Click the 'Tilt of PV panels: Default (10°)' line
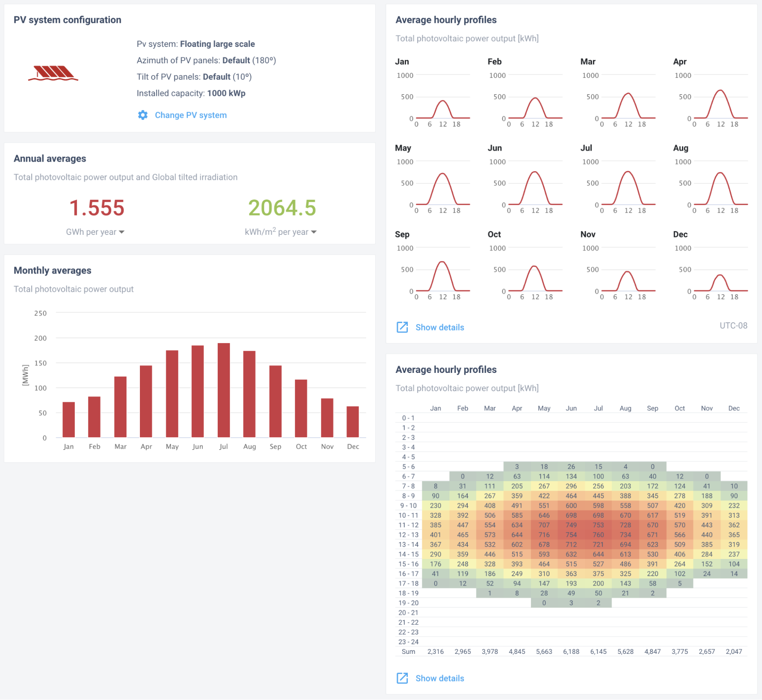Viewport: 762px width, 700px height. click(194, 77)
